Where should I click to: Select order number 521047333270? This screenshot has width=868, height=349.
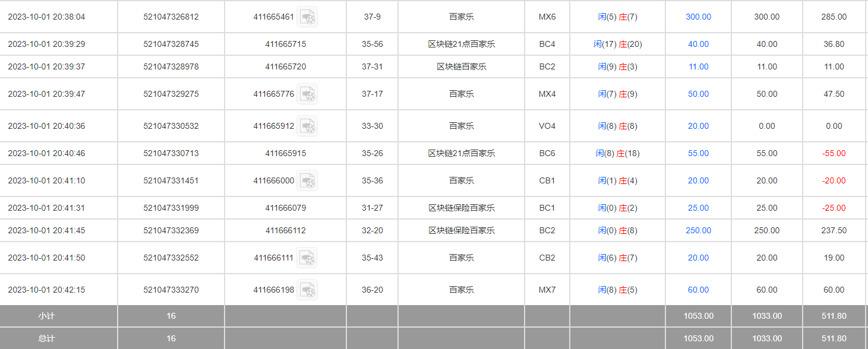coord(171,290)
